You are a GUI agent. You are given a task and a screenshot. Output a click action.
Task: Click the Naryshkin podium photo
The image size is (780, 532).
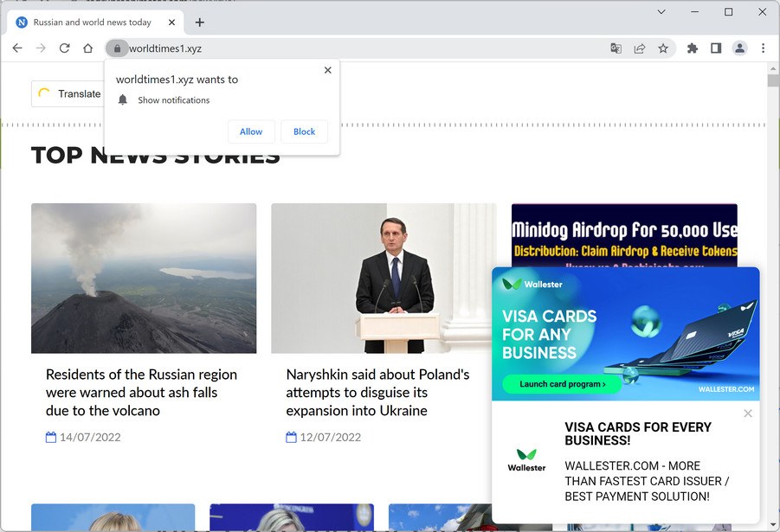coord(384,279)
